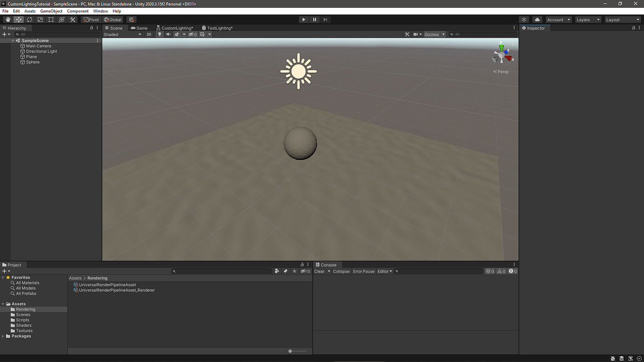
Task: Click the Pause button
Action: [315, 20]
